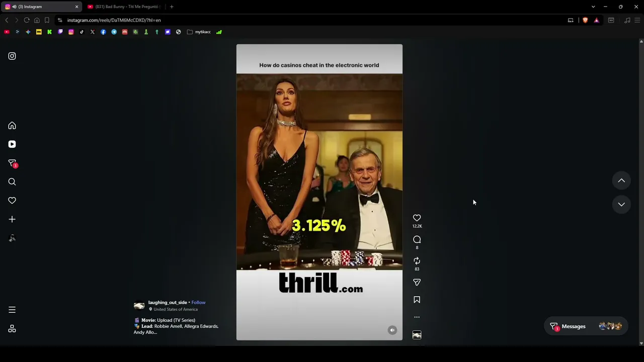
Task: Close the Instagram browser tab
Action: coord(76,7)
